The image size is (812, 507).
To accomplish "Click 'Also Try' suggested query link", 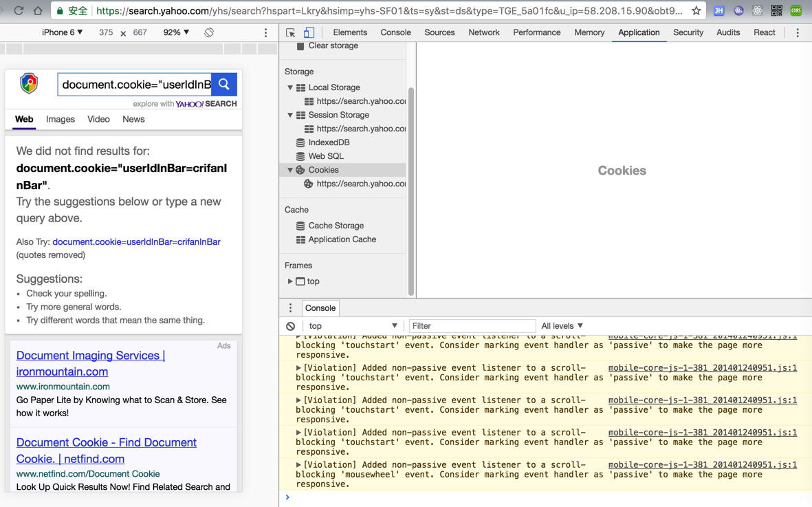I will click(136, 242).
